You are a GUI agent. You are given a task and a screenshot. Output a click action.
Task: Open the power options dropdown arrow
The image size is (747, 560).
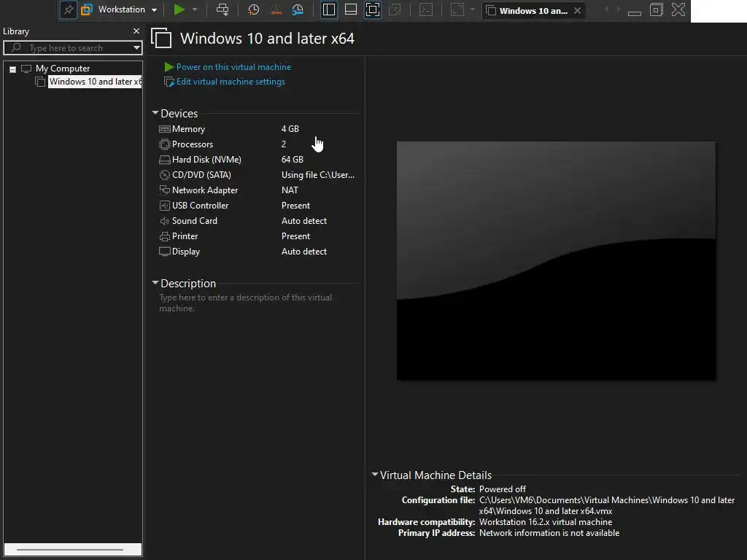pyautogui.click(x=195, y=9)
